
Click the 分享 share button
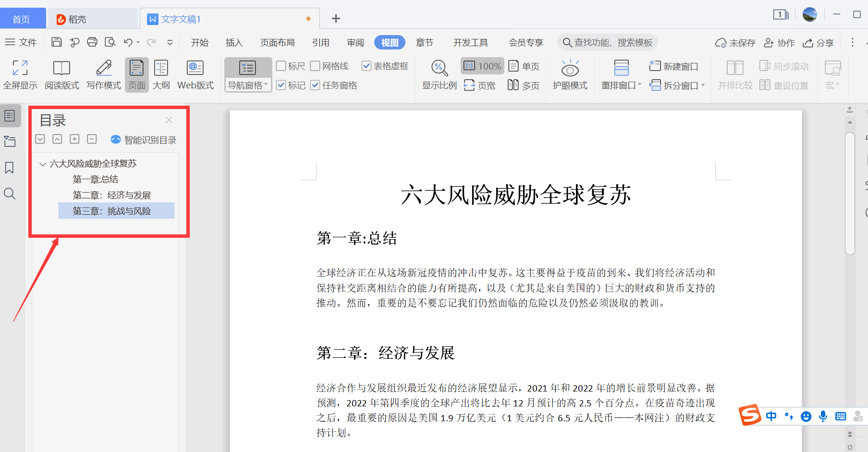818,43
